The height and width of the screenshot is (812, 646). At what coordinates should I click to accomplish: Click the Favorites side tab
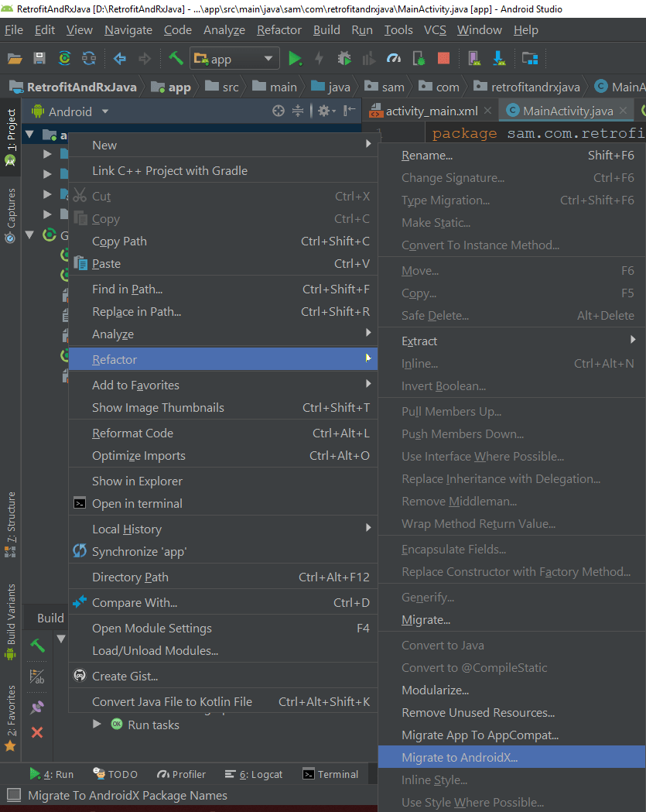tap(10, 718)
